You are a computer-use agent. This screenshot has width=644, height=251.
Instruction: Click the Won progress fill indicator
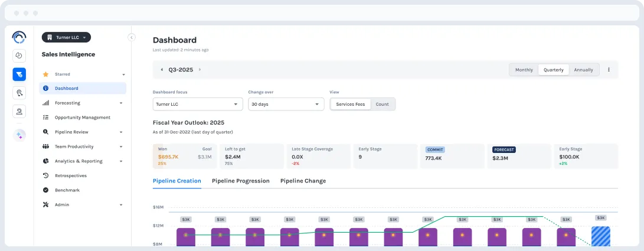pyautogui.click(x=159, y=156)
